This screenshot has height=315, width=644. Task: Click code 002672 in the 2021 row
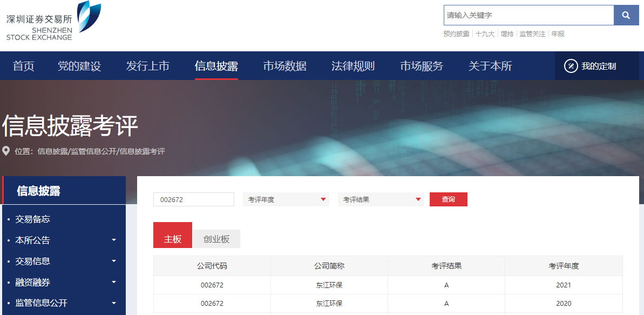[x=212, y=285]
